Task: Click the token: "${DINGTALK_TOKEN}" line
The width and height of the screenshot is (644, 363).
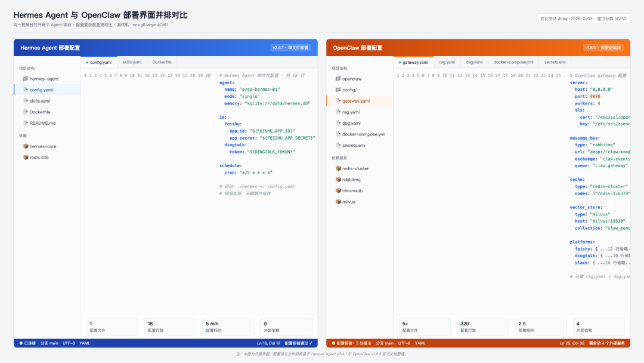Action: (x=262, y=152)
